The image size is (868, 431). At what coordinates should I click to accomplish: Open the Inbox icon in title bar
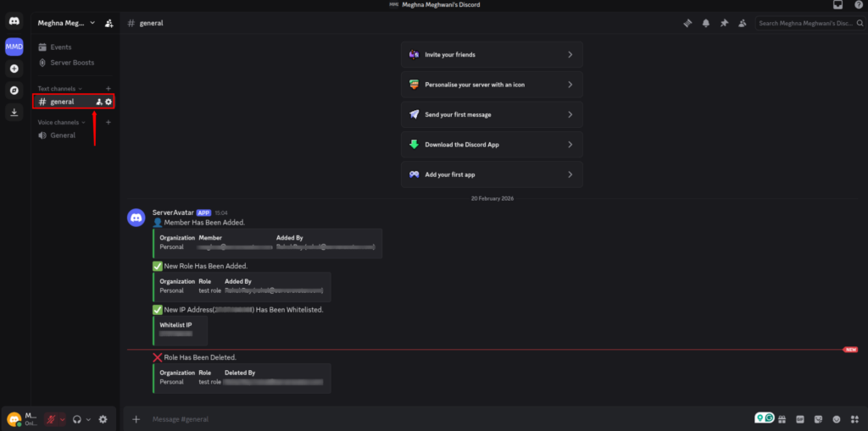tap(837, 4)
